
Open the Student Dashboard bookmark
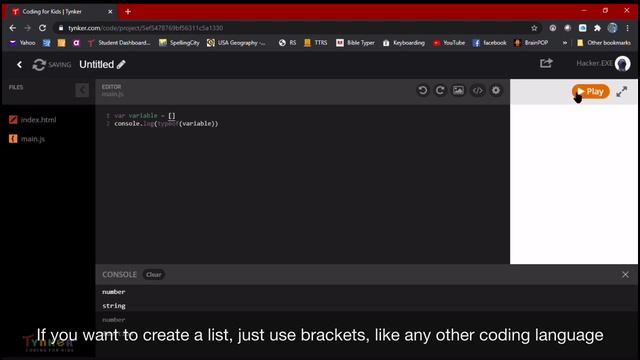[119, 42]
